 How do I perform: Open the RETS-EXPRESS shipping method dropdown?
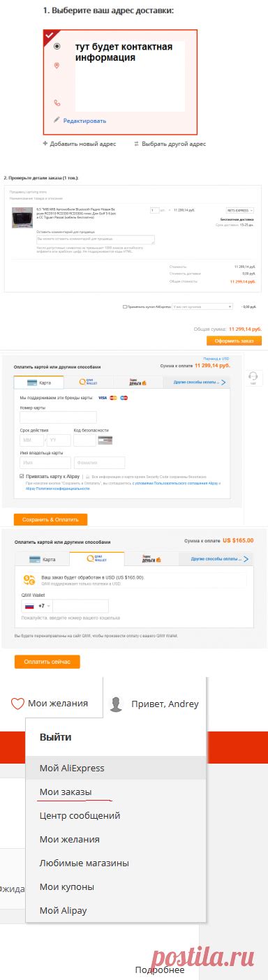pos(239,210)
